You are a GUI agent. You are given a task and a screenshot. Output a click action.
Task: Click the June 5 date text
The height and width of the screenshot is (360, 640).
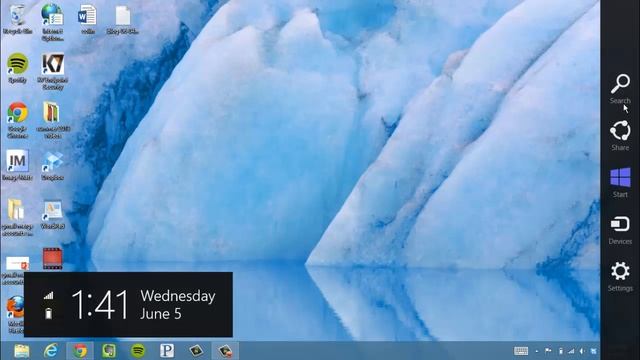[161, 313]
